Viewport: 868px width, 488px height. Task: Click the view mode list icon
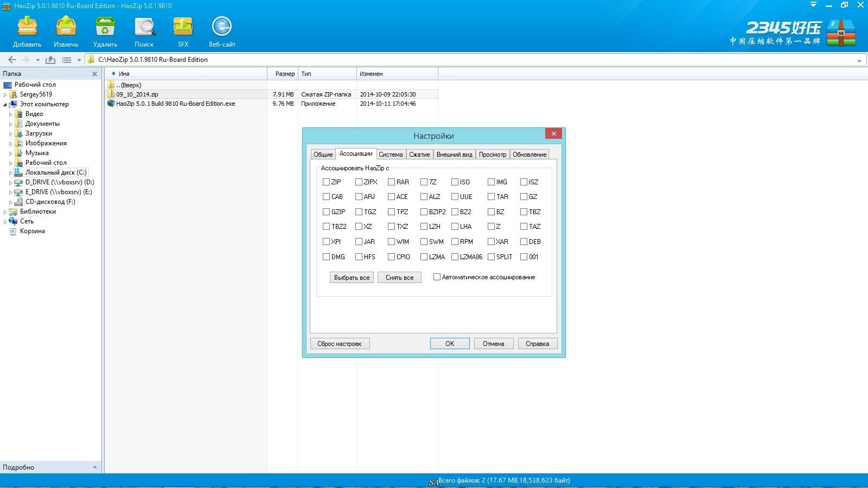click(x=67, y=60)
